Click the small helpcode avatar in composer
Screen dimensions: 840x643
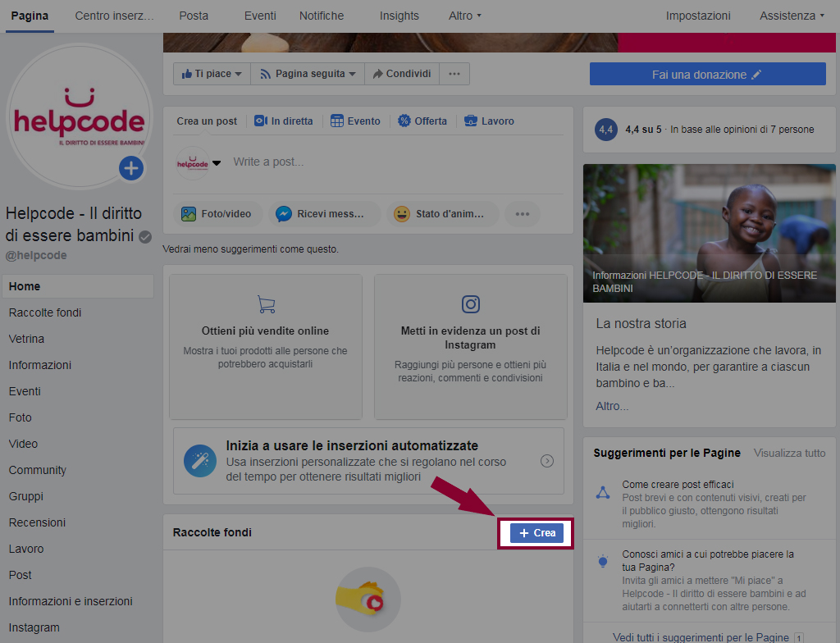[193, 163]
